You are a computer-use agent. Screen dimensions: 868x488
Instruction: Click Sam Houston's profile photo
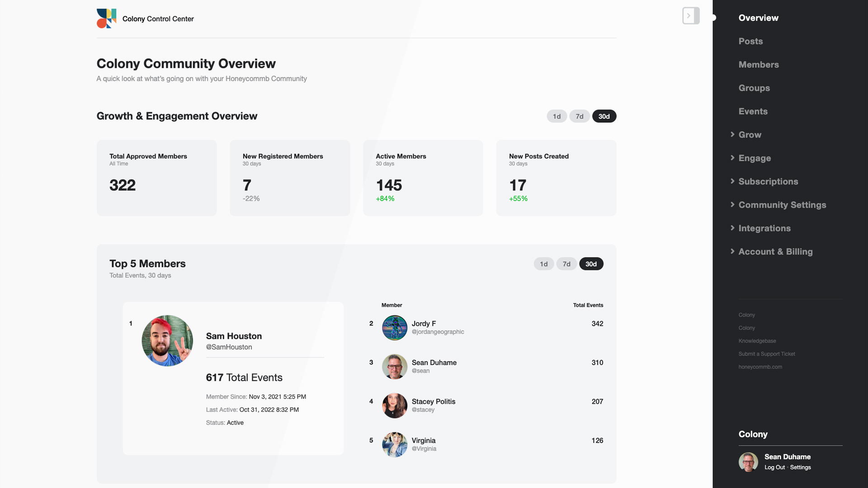tap(167, 341)
